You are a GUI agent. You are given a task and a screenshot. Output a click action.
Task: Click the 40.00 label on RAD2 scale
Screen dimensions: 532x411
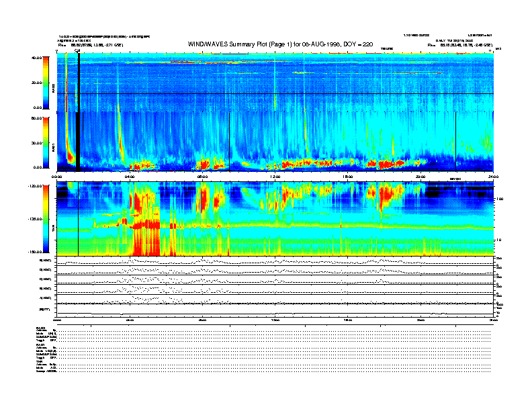[37, 58]
